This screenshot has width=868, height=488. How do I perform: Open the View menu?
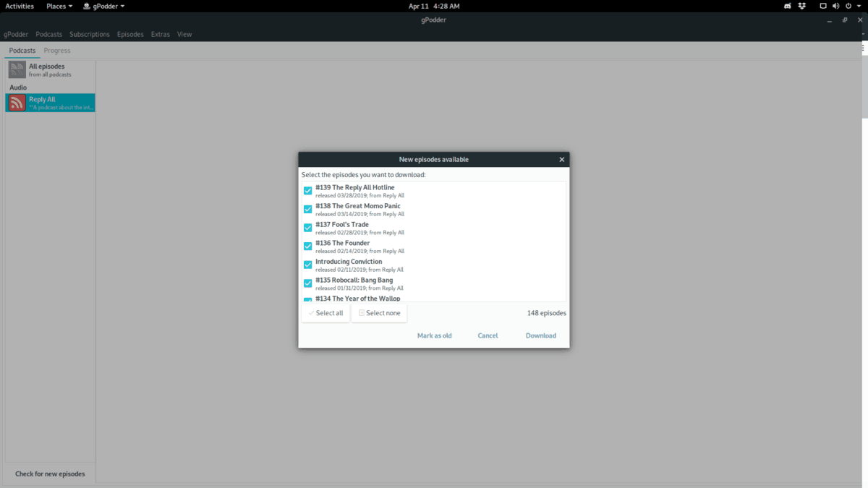184,34
